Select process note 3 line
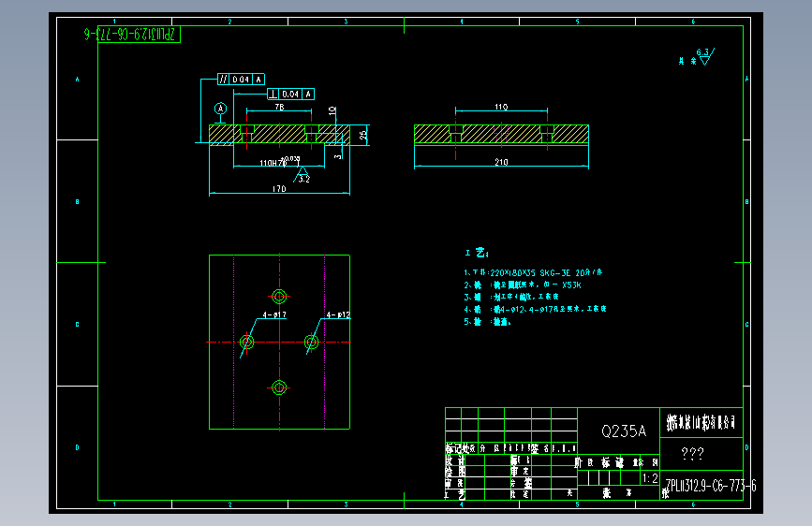This screenshot has width=812, height=526. 511,297
